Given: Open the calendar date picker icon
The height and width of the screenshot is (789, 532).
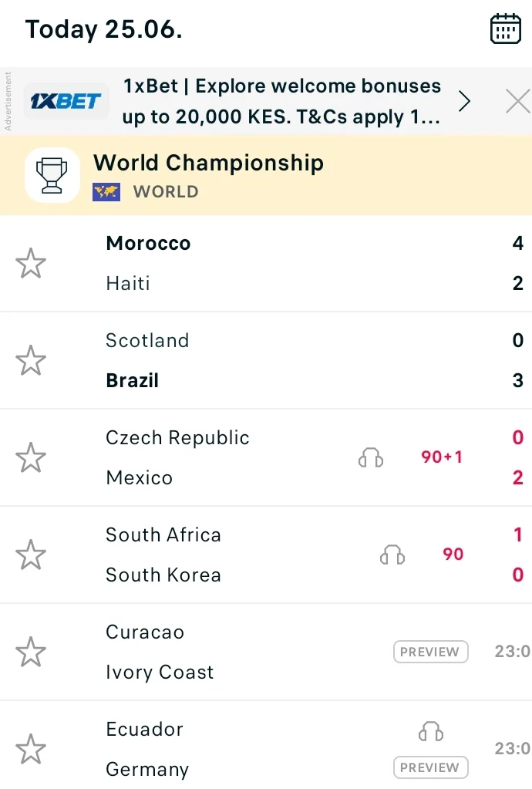Looking at the screenshot, I should point(505,29).
